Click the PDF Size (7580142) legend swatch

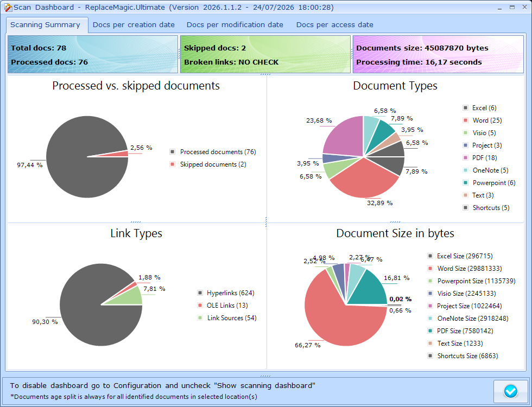430,331
